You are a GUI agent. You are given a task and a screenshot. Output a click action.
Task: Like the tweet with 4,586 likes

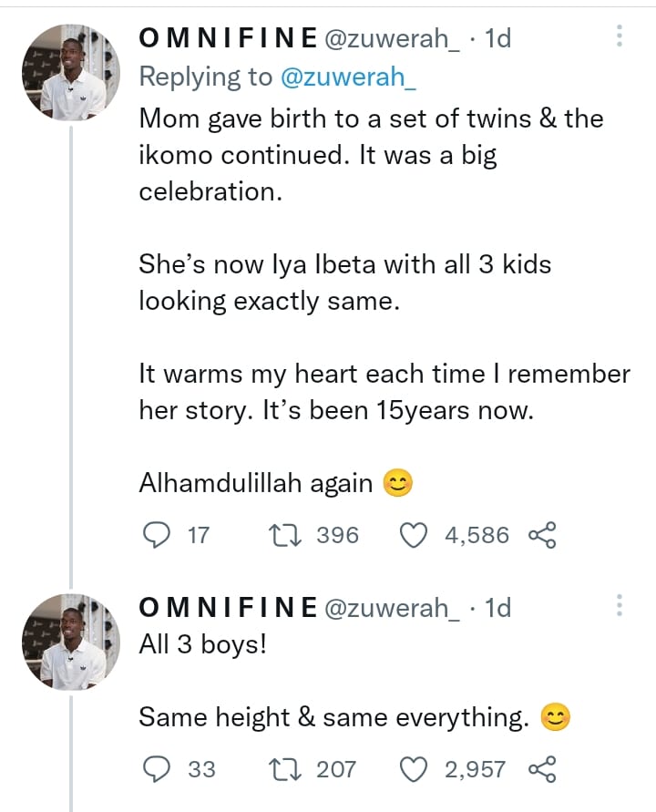point(415,535)
